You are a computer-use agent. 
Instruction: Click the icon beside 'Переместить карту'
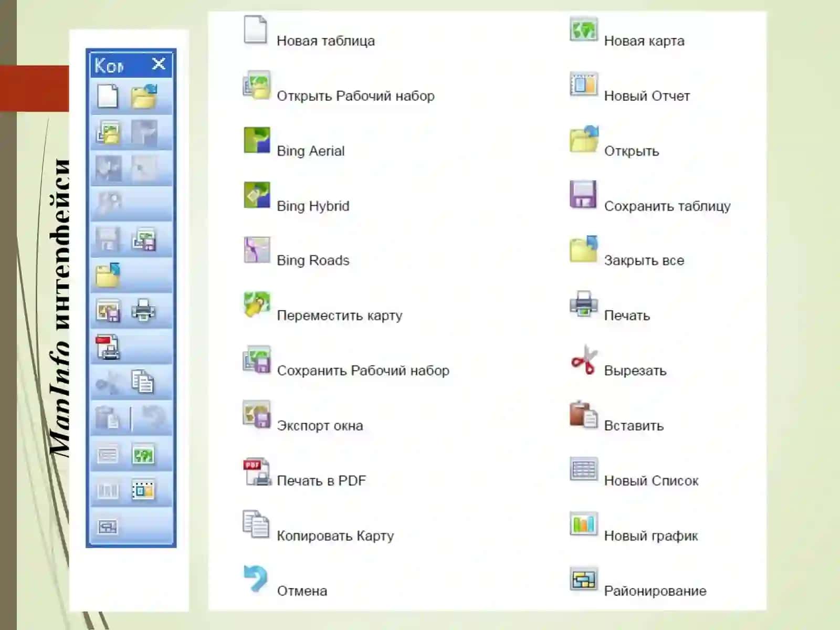(257, 304)
